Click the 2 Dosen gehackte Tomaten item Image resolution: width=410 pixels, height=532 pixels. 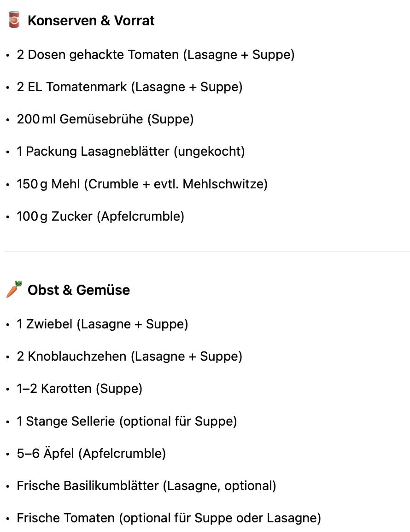coord(156,55)
